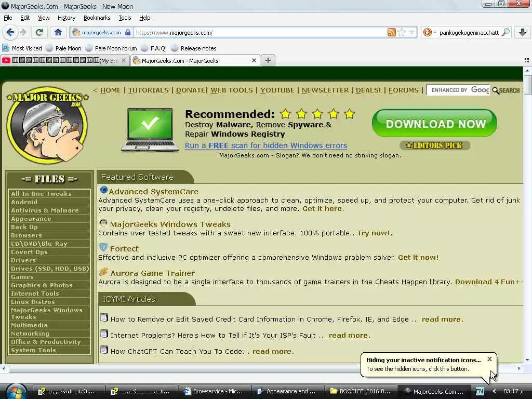Click the SEARCH button on MajorGeeks
The width and height of the screenshot is (532, 399).
(x=506, y=90)
